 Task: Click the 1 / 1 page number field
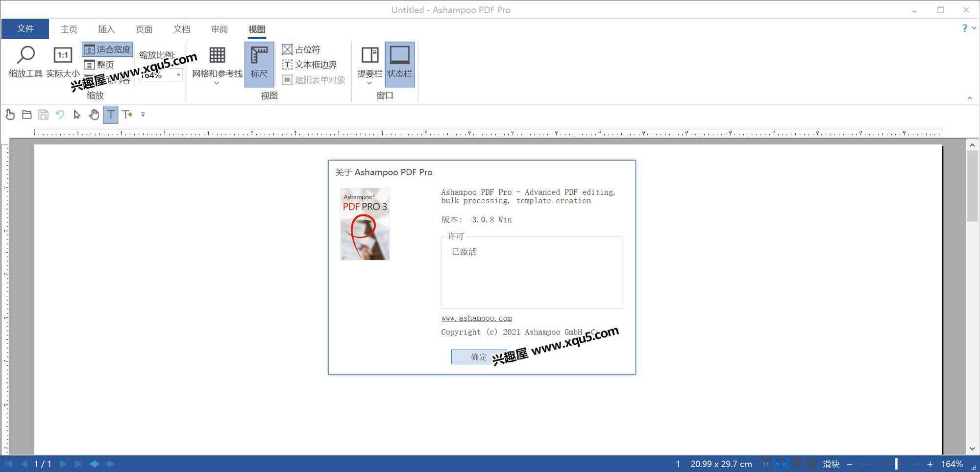tap(43, 464)
